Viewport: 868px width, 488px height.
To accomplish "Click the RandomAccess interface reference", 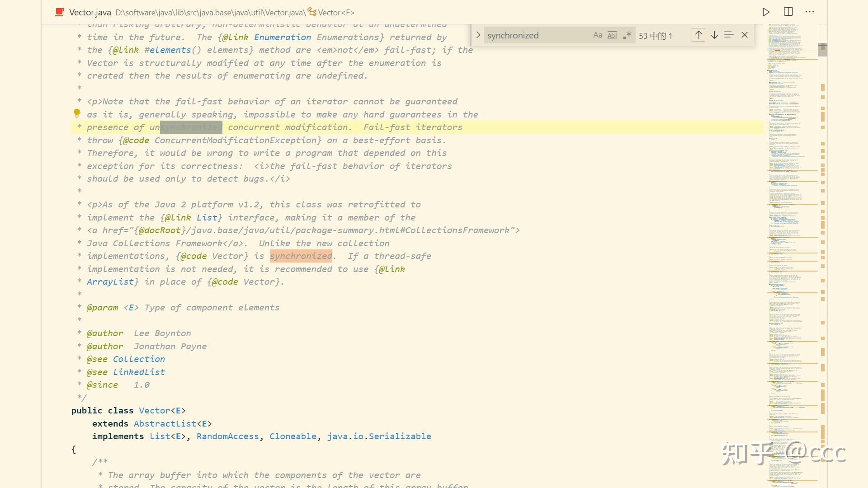I will click(227, 436).
